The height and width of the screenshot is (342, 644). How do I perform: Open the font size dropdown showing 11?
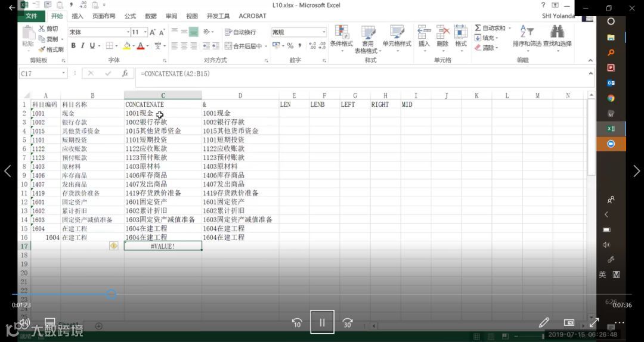pos(145,32)
